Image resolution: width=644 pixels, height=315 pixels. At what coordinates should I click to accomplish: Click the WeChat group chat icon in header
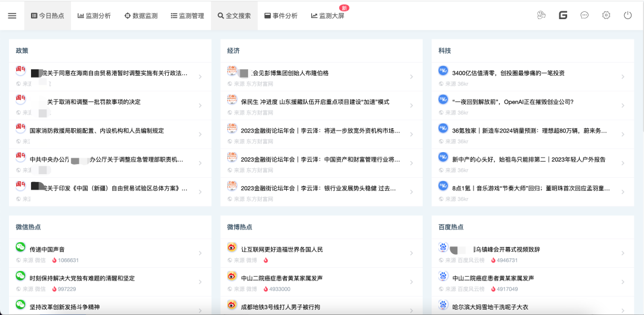(x=541, y=16)
